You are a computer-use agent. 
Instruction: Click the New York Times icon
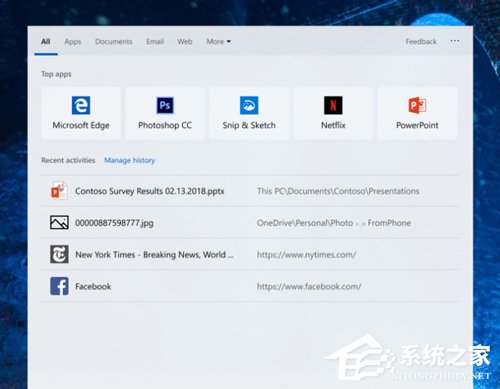point(59,254)
